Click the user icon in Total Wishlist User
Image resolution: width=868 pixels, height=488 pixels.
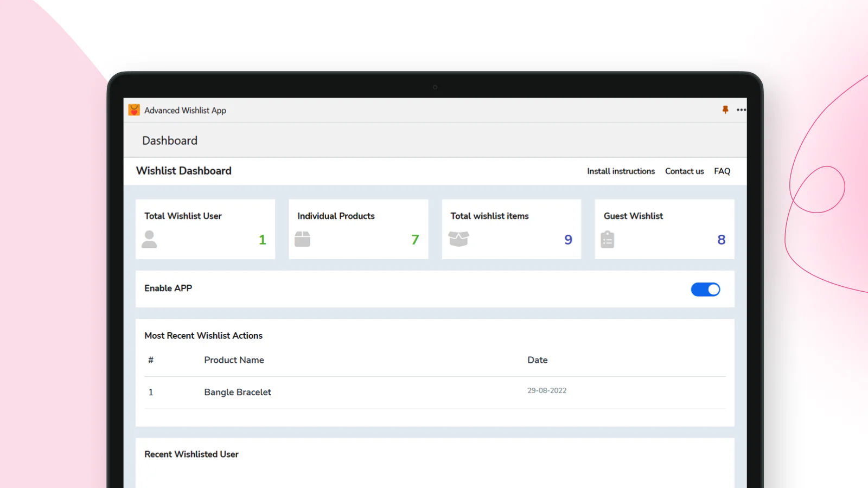[x=149, y=239]
